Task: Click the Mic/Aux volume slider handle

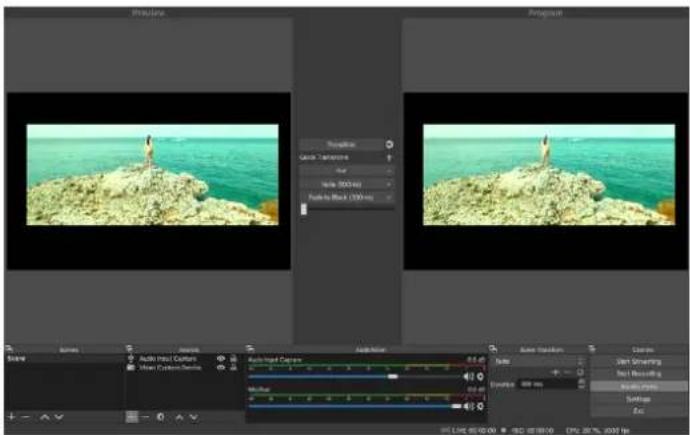Action: click(456, 406)
